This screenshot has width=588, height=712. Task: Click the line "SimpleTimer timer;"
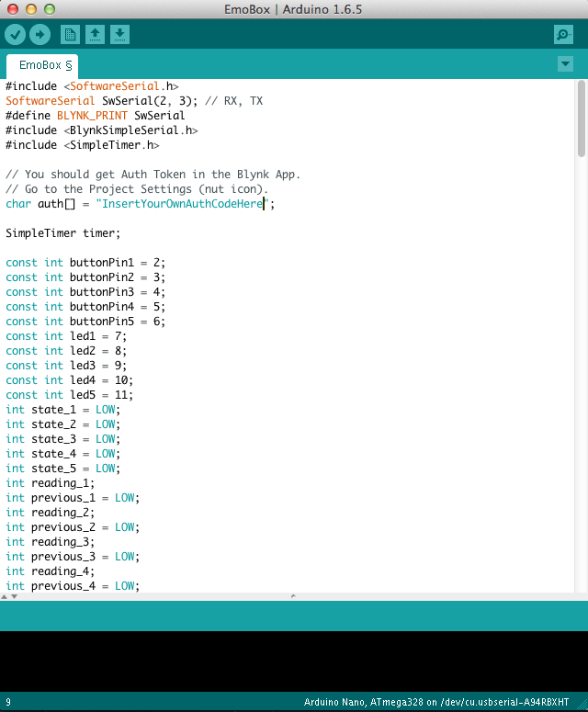pyautogui.click(x=63, y=233)
